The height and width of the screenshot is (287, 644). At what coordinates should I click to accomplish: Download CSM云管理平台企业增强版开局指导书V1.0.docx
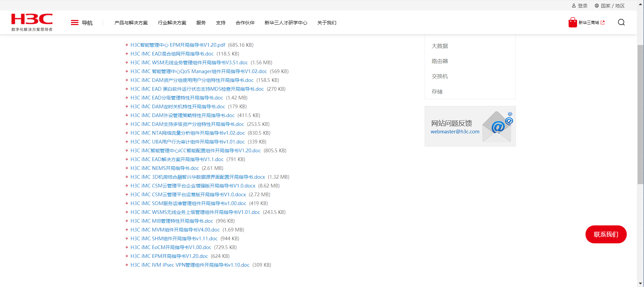(193, 186)
